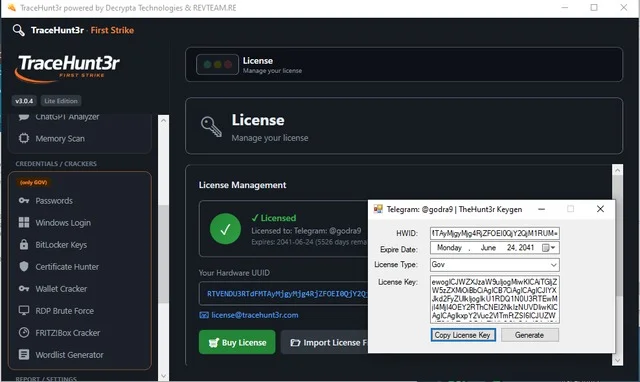Select the Wallet Cracker key icon

(x=24, y=289)
